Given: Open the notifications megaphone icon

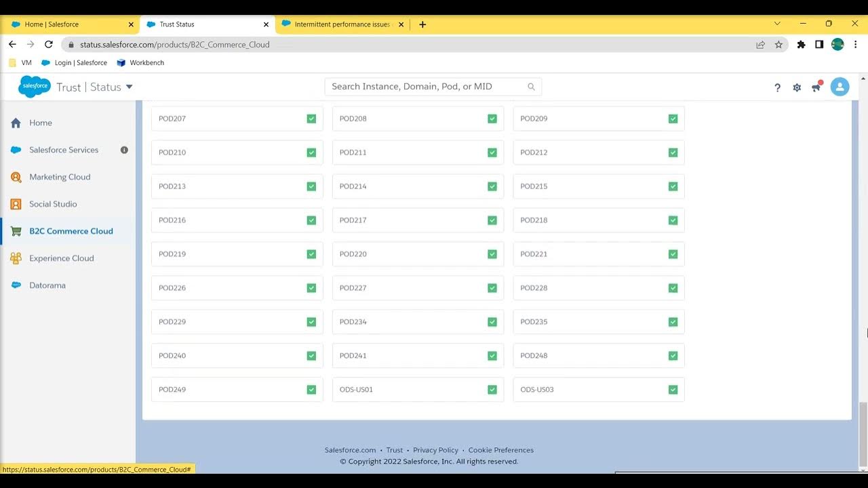Looking at the screenshot, I should coord(816,87).
